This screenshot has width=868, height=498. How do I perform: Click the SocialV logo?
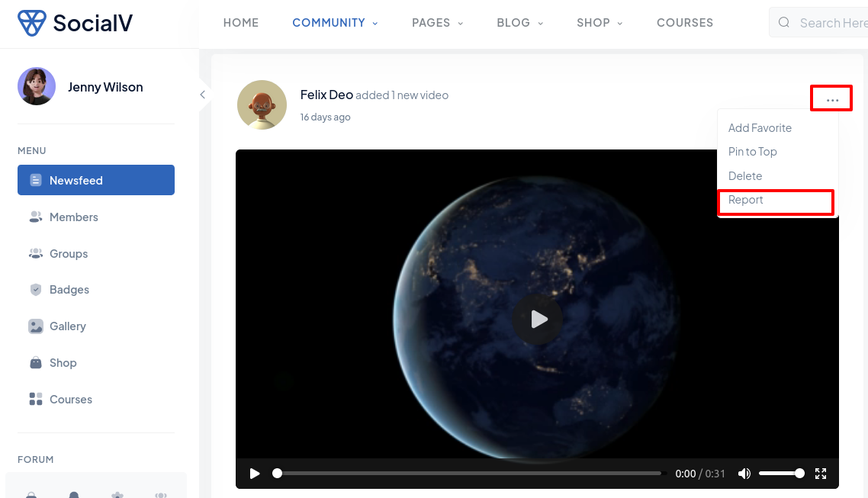76,23
